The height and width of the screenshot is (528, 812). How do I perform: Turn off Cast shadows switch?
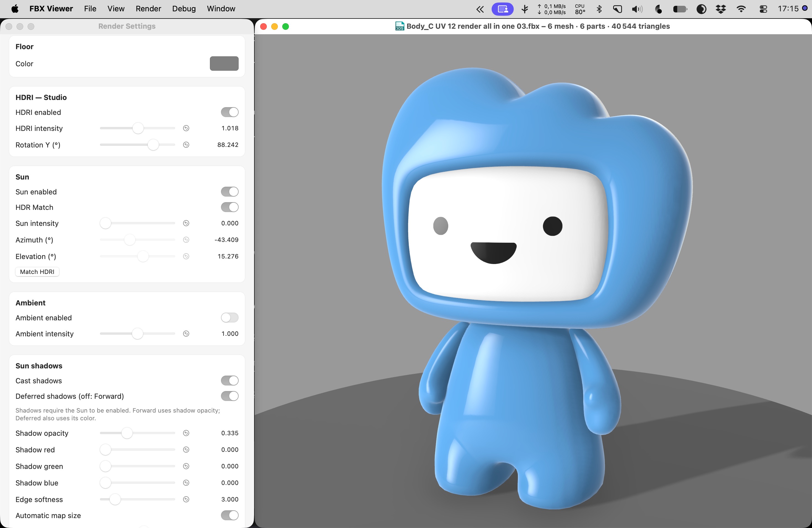tap(230, 381)
